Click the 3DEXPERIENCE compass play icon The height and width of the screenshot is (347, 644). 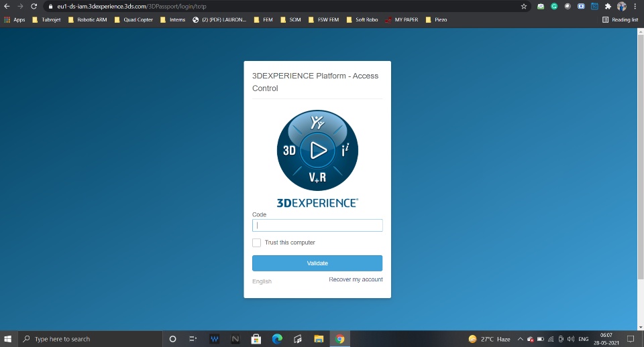coord(317,150)
